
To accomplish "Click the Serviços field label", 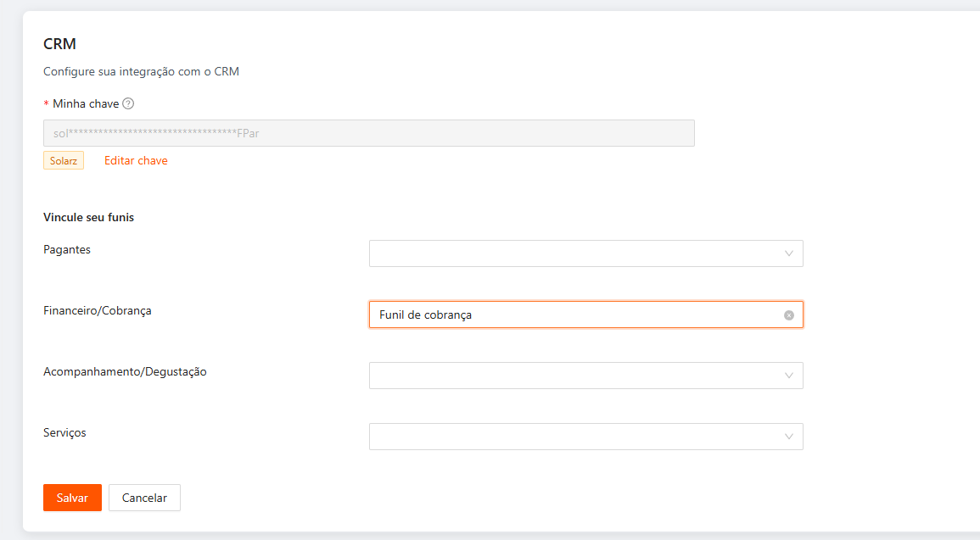I will tap(64, 432).
